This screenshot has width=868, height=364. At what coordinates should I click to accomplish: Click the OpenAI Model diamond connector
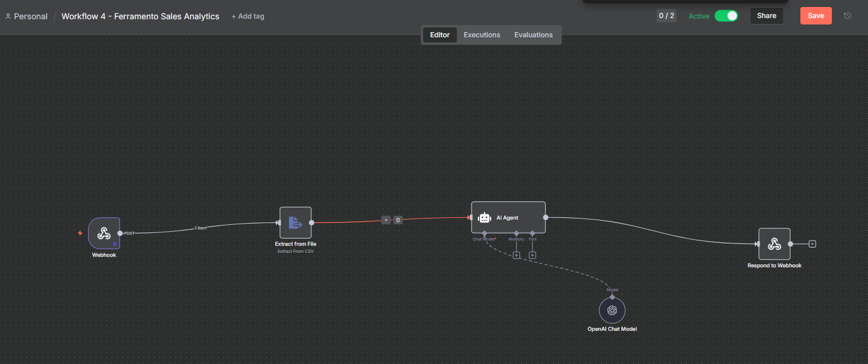(x=612, y=297)
